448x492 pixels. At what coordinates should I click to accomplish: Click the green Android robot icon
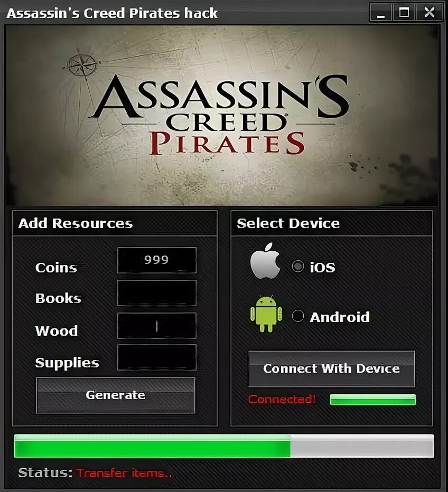tap(266, 314)
